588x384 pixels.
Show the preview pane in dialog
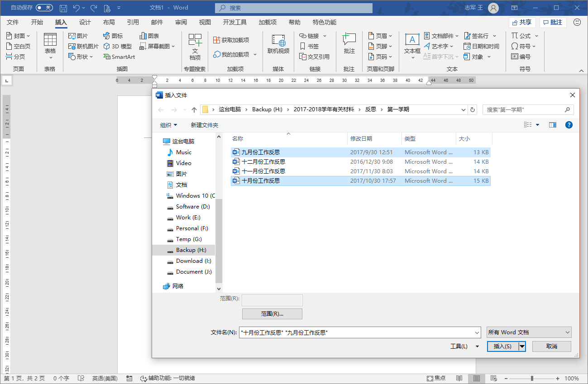552,125
